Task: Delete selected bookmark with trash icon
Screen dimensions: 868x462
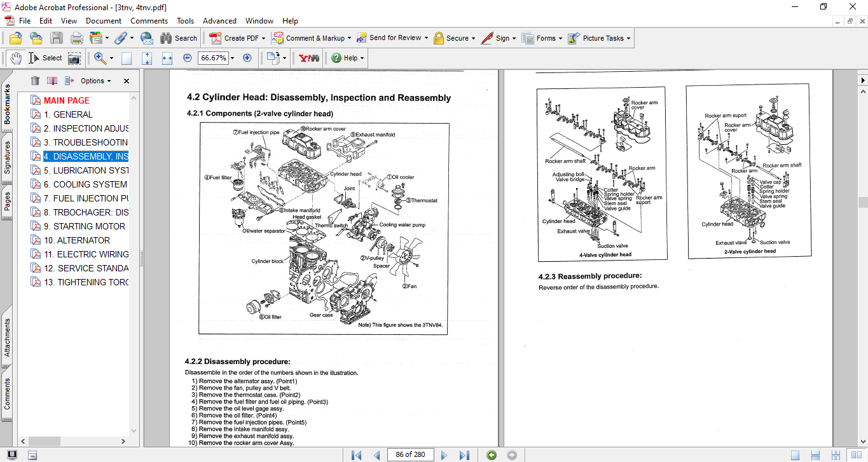Action: click(x=35, y=81)
